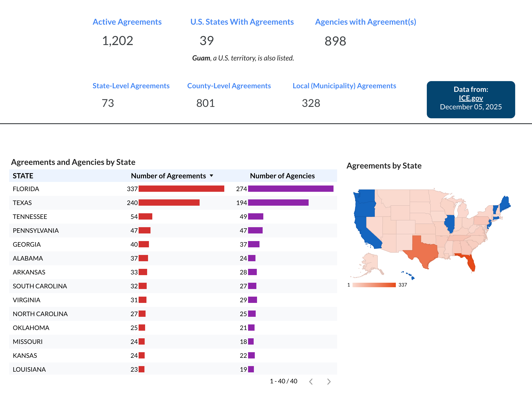Click the STATE column header
Viewport: 532px width, 397px height.
[23, 176]
